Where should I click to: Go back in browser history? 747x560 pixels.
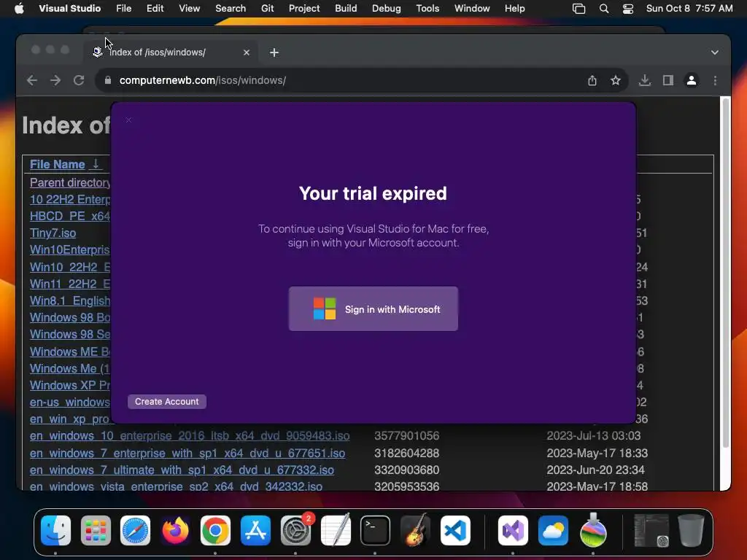[x=32, y=80]
